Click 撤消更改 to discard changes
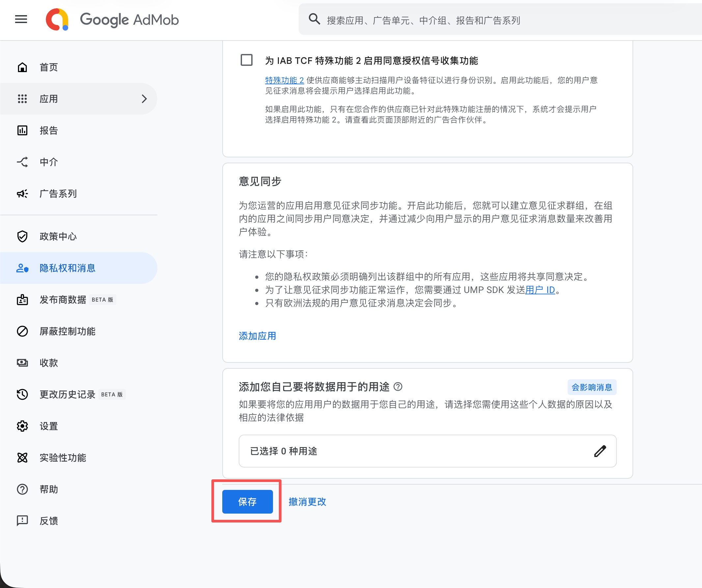702x588 pixels. click(307, 502)
